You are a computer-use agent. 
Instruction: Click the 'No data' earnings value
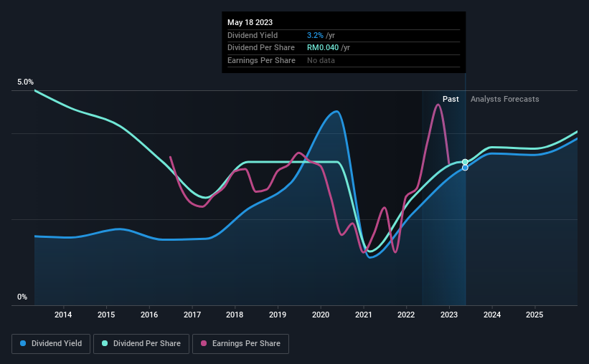321,60
